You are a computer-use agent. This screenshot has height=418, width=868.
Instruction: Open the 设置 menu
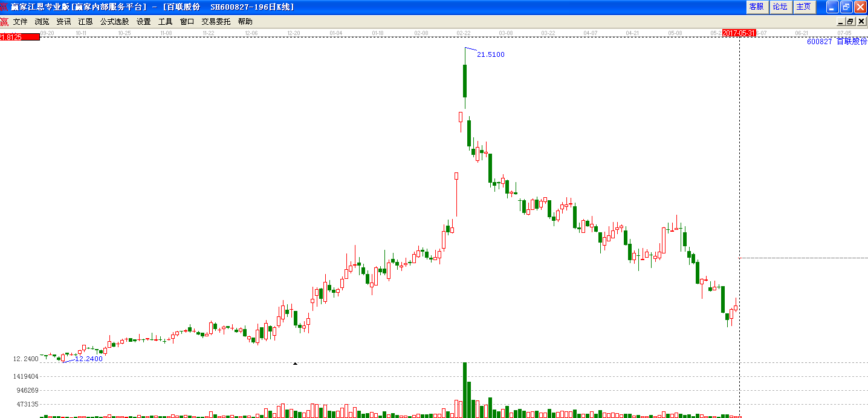click(x=144, y=22)
